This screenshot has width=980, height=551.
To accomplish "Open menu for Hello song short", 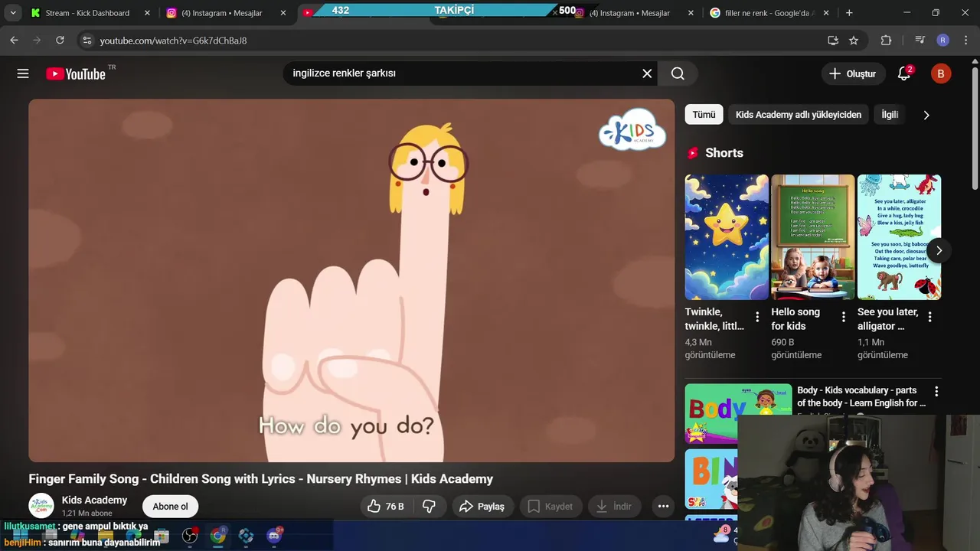I will click(844, 317).
